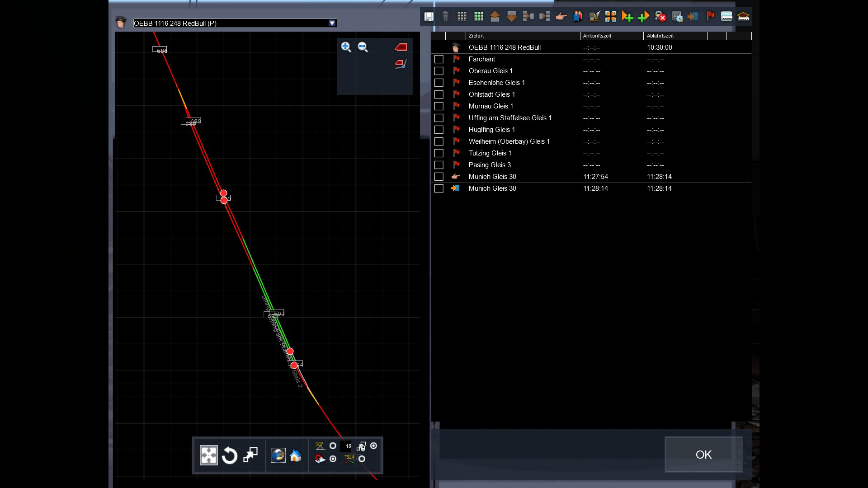Select the Weilheim (Oberbay) Gleis 1 entry

click(509, 141)
